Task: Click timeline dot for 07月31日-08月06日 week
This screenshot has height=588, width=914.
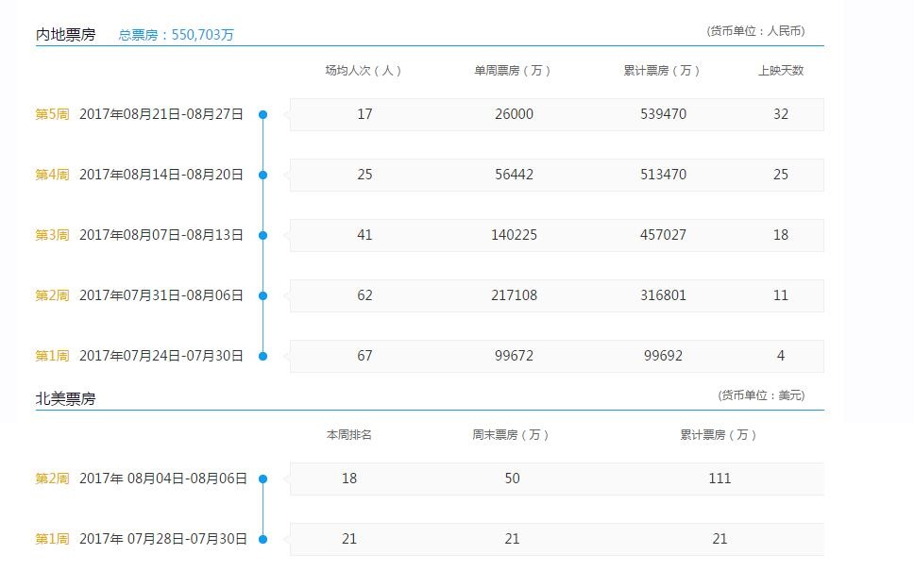Action: [x=263, y=296]
